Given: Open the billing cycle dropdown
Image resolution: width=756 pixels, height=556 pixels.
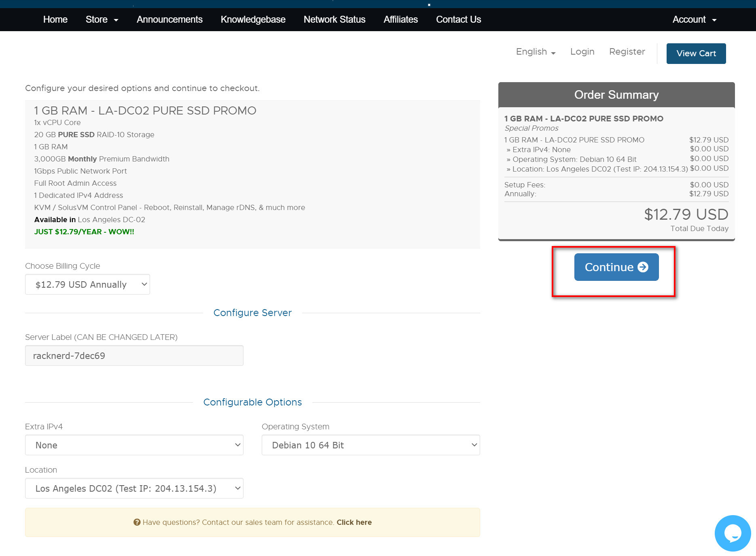Looking at the screenshot, I should (x=87, y=284).
